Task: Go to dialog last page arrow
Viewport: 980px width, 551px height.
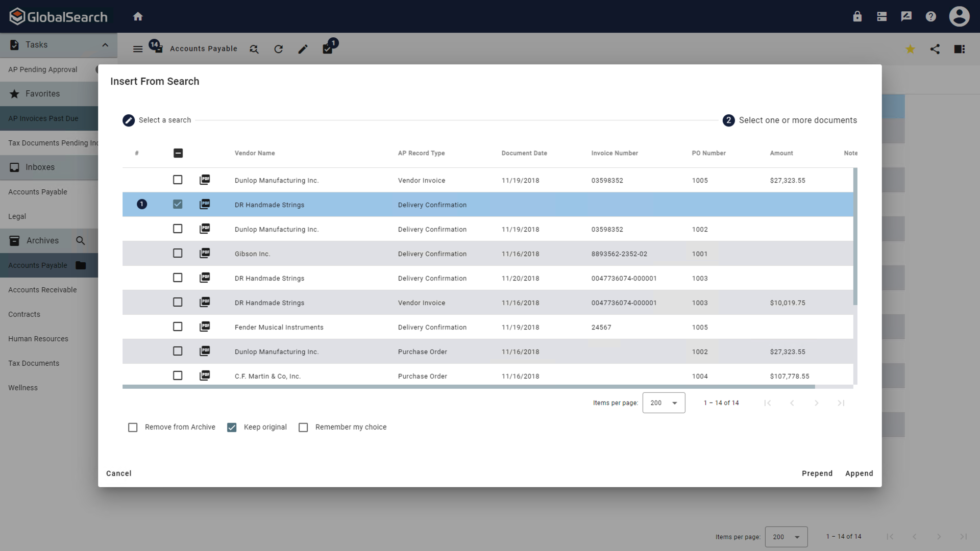Action: click(841, 403)
